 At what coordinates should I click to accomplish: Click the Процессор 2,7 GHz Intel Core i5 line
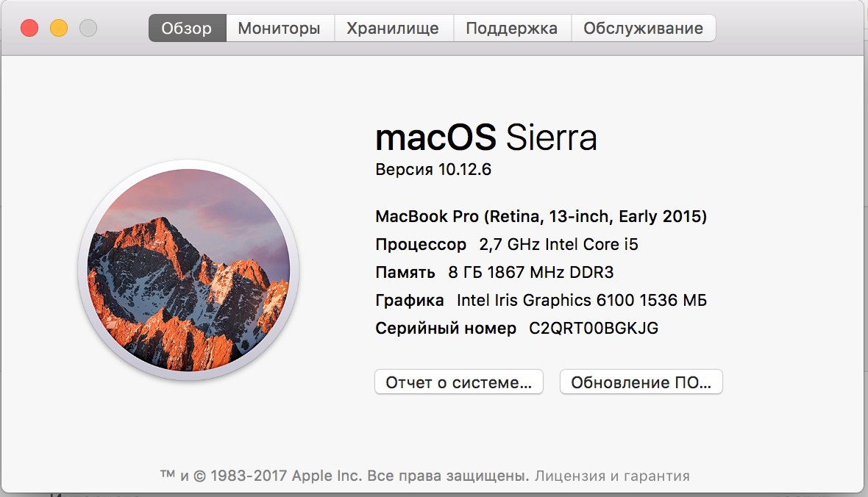pos(507,245)
